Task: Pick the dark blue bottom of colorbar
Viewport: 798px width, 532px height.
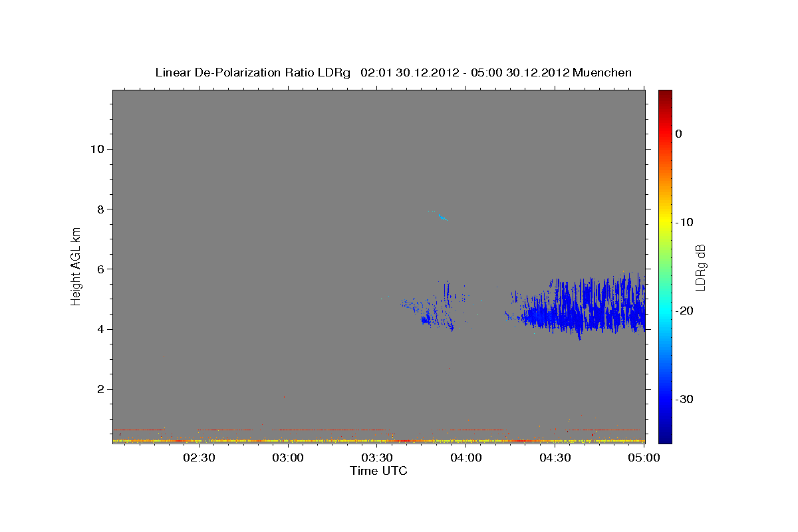Action: [x=665, y=437]
